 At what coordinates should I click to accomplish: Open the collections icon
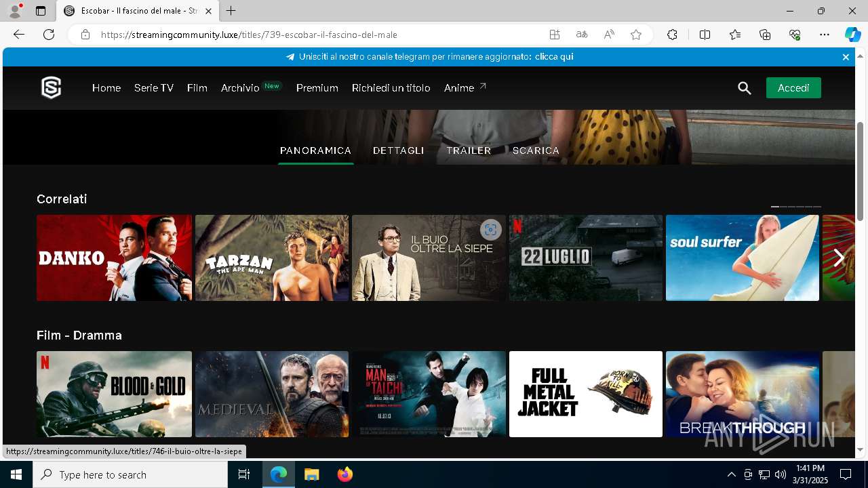[765, 35]
